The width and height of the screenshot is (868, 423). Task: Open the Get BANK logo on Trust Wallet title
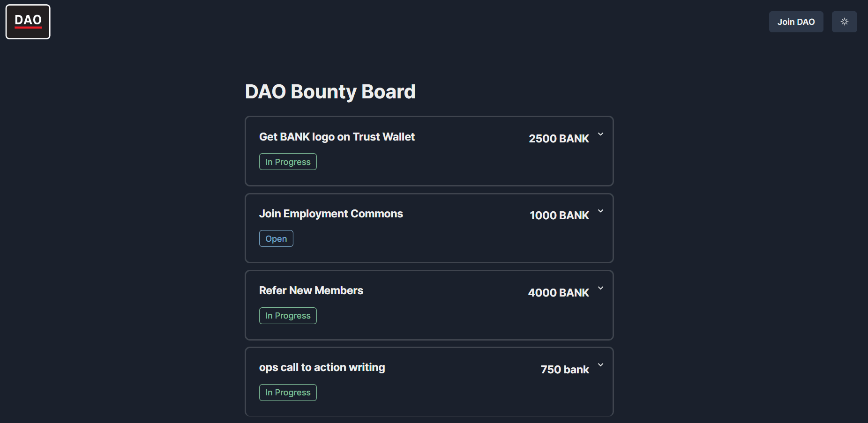337,137
